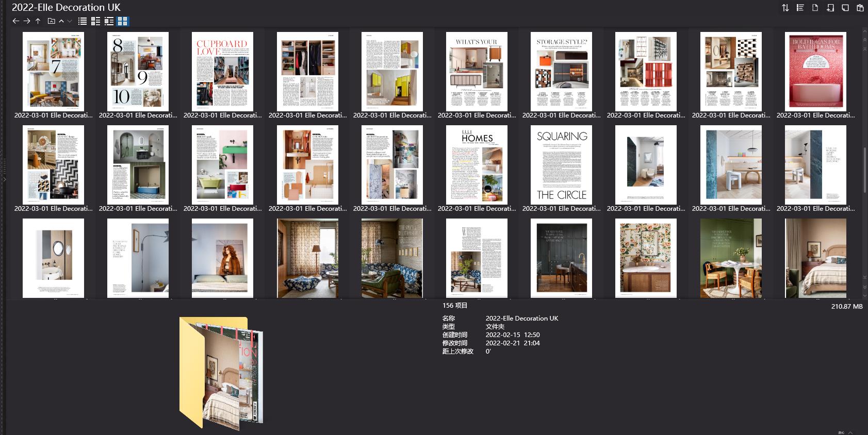
Task: Click the creation time 2022-02-15 12:50
Action: point(513,334)
